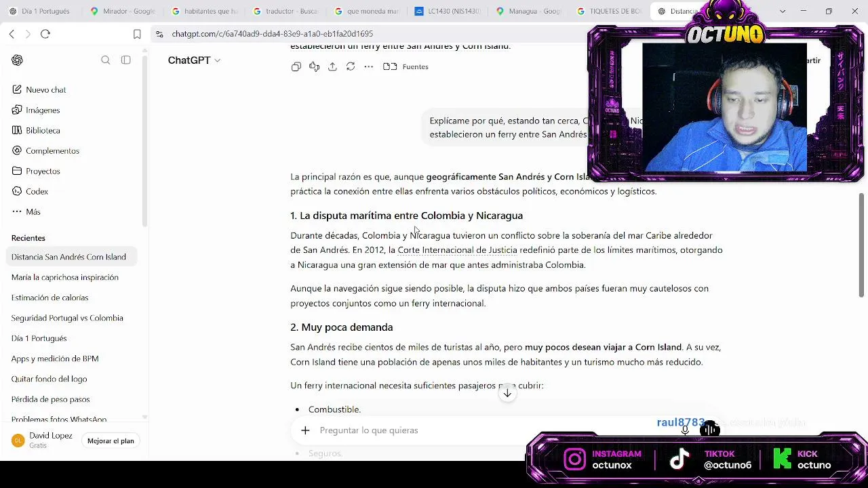The height and width of the screenshot is (488, 868).
Task: Open the ChatGPT model selector dropdown
Action: click(194, 60)
